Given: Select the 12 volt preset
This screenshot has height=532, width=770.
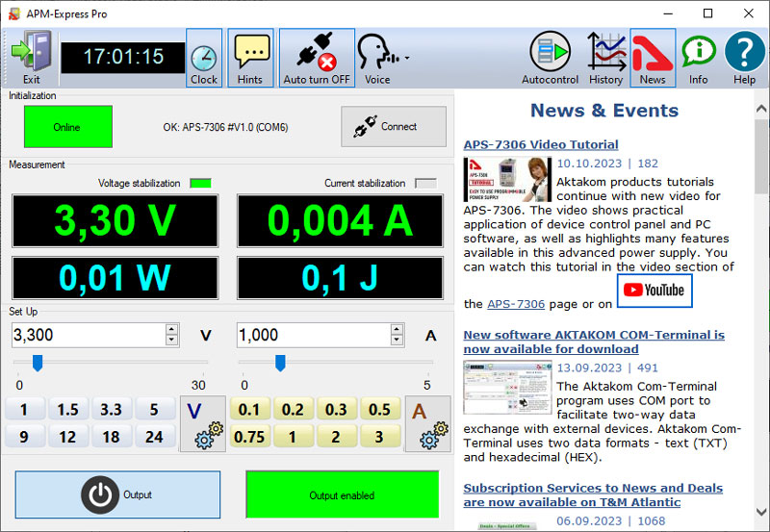Looking at the screenshot, I should coord(67,437).
